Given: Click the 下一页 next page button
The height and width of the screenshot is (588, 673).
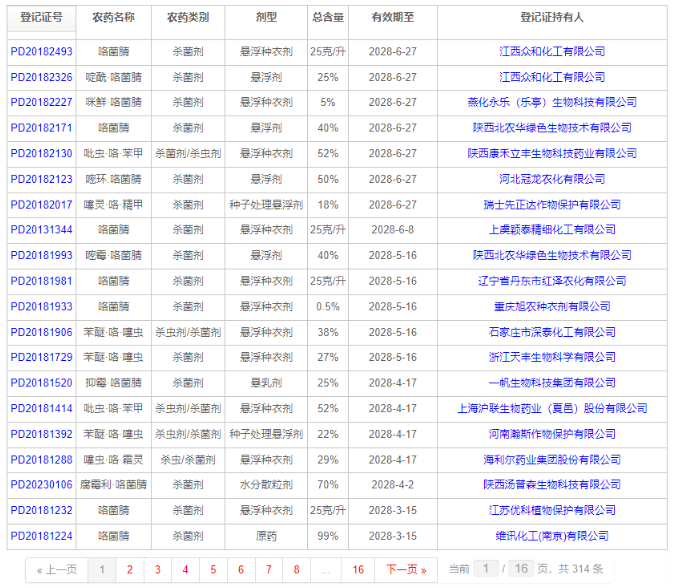Looking at the screenshot, I should tap(406, 570).
